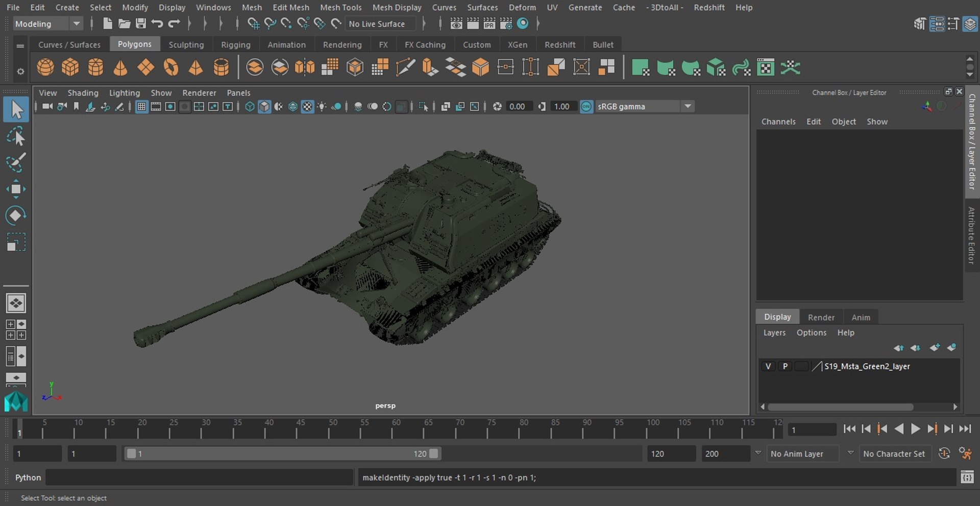980x506 pixels.
Task: Click the current frame field
Action: (x=812, y=429)
